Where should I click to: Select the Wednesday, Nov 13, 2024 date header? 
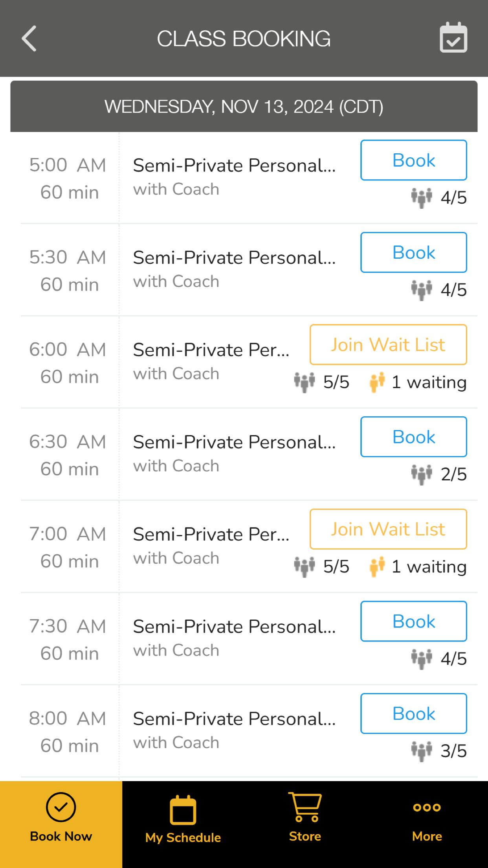pos(244,107)
